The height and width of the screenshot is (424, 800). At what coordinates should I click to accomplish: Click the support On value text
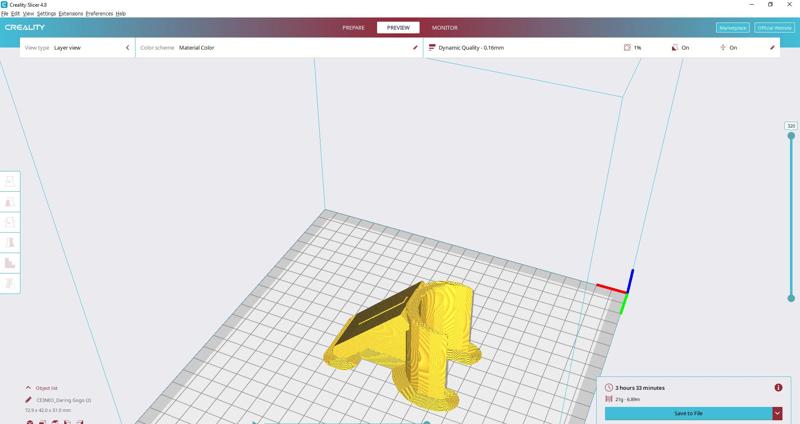(x=685, y=47)
